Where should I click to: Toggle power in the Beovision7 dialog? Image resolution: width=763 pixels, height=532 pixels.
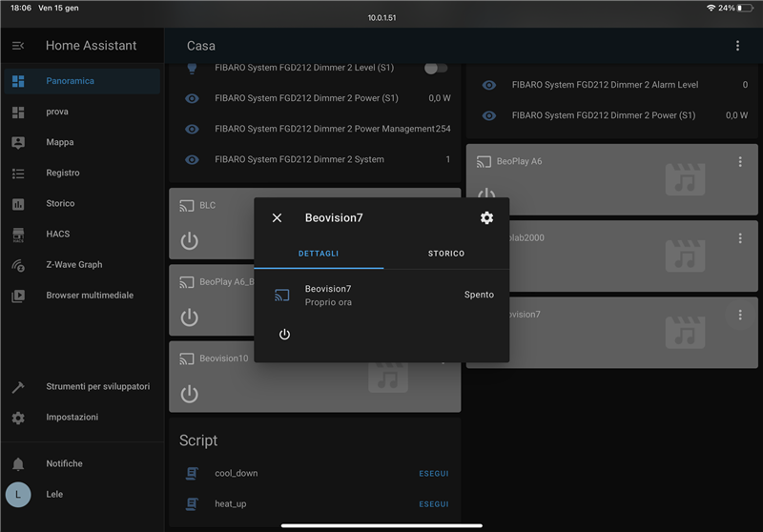284,335
